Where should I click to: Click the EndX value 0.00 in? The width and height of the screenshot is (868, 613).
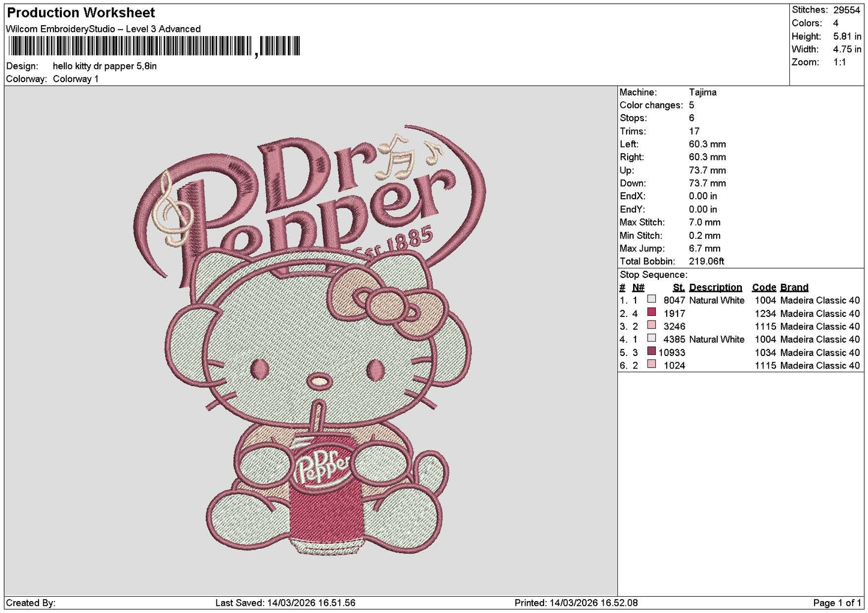pyautogui.click(x=703, y=196)
